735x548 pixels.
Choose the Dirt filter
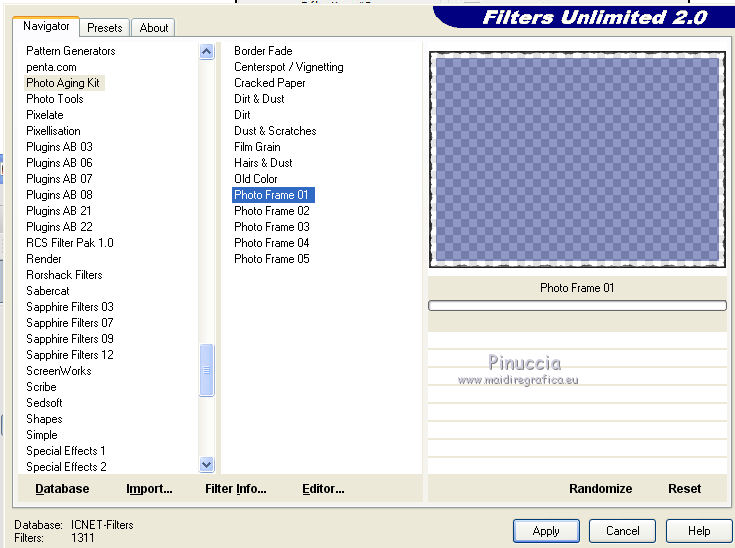click(x=242, y=115)
